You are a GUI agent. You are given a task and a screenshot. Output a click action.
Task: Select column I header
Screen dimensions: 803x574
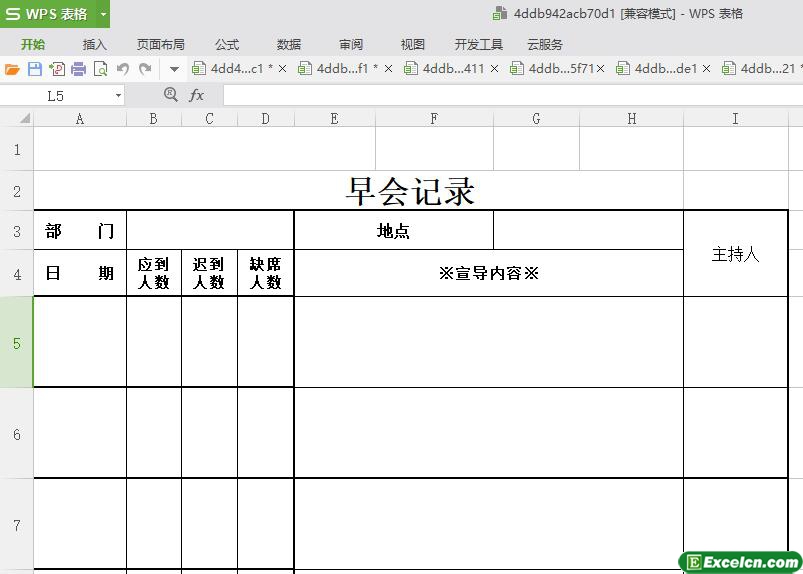[x=735, y=119]
